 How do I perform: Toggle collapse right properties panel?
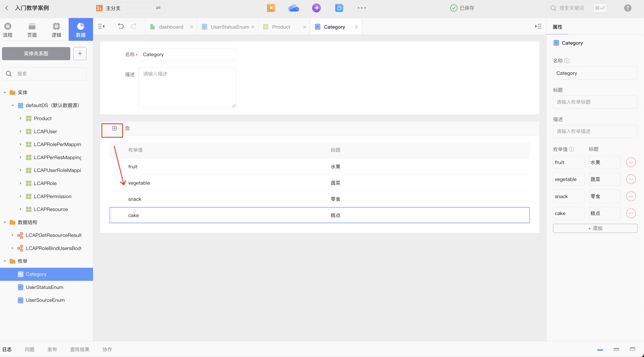(538, 26)
